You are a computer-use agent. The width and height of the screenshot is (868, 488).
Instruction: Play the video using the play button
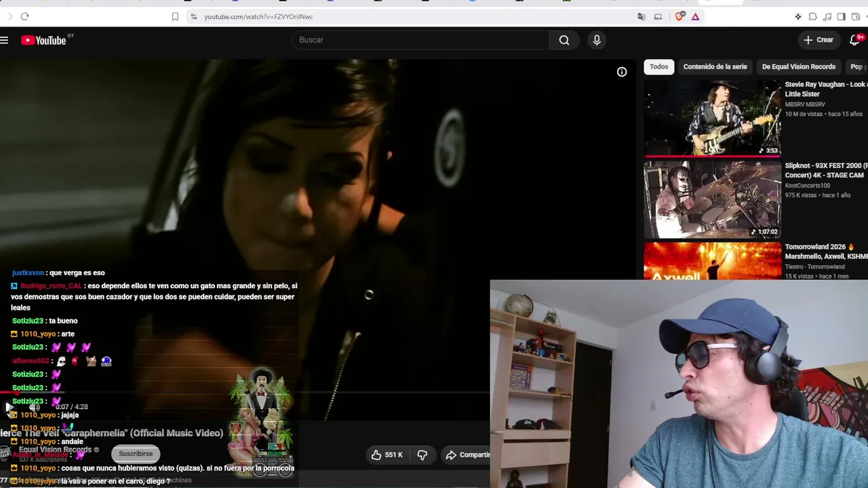point(9,407)
